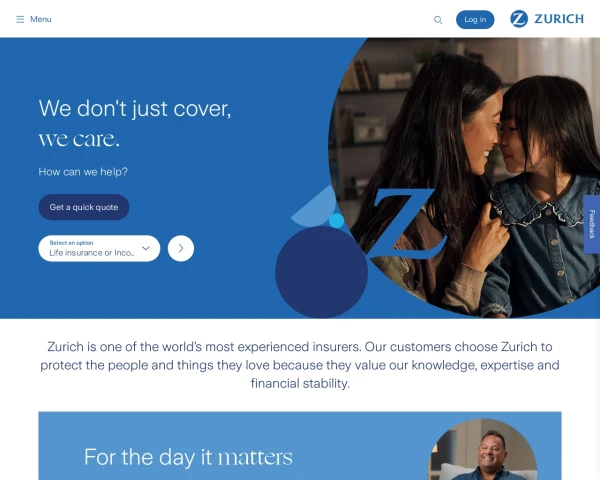Screen dimensions: 600x480
Task: Click the Log in button
Action: pyautogui.click(x=475, y=20)
